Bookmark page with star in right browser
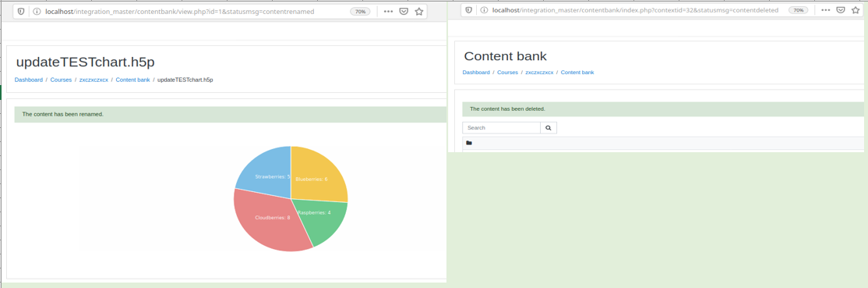868x288 pixels. click(856, 10)
